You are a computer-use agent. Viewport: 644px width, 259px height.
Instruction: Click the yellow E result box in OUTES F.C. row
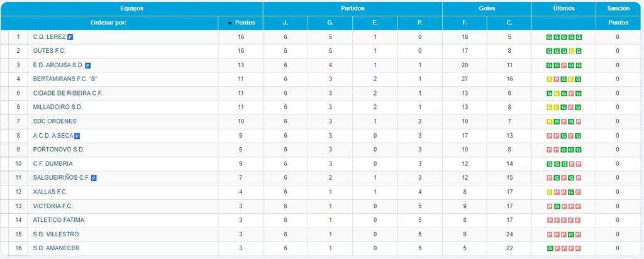(571, 52)
